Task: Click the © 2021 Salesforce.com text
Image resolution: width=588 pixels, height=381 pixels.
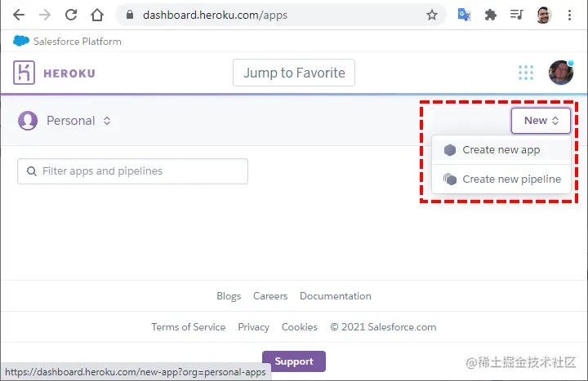Action: (383, 327)
